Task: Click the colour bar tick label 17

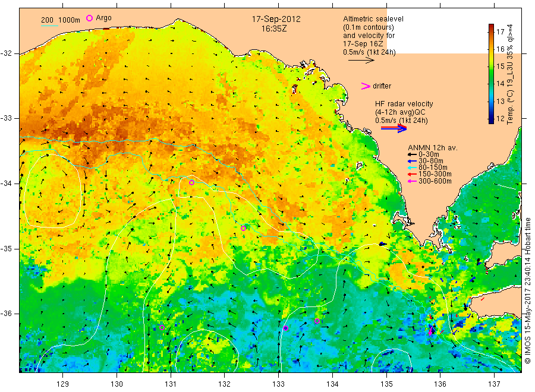Action: tap(500, 32)
